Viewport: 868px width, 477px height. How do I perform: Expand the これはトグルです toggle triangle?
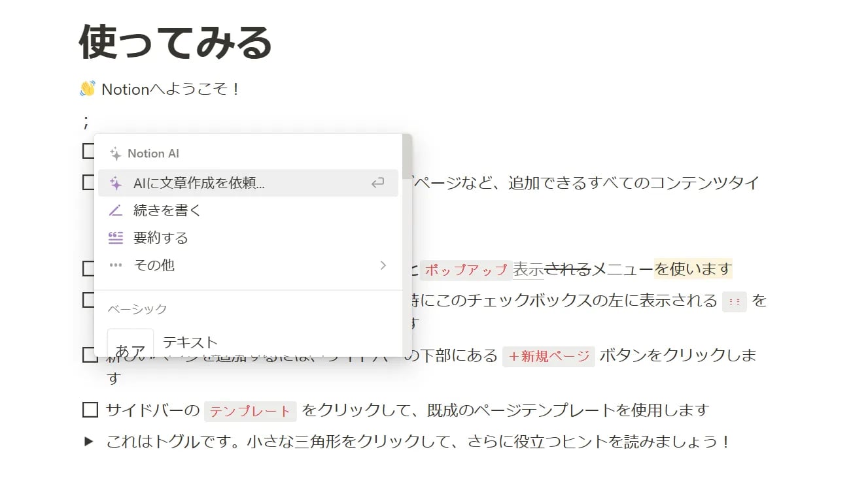click(89, 442)
